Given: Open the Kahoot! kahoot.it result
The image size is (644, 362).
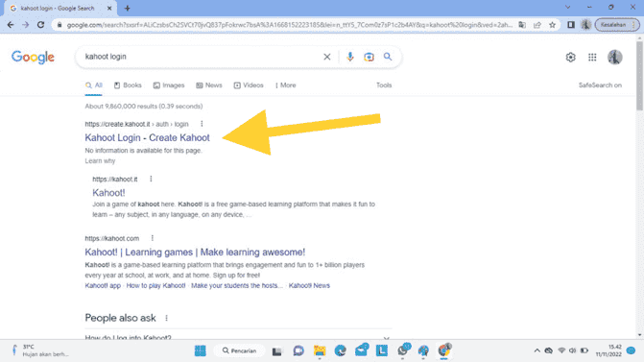Looking at the screenshot, I should pos(108,193).
